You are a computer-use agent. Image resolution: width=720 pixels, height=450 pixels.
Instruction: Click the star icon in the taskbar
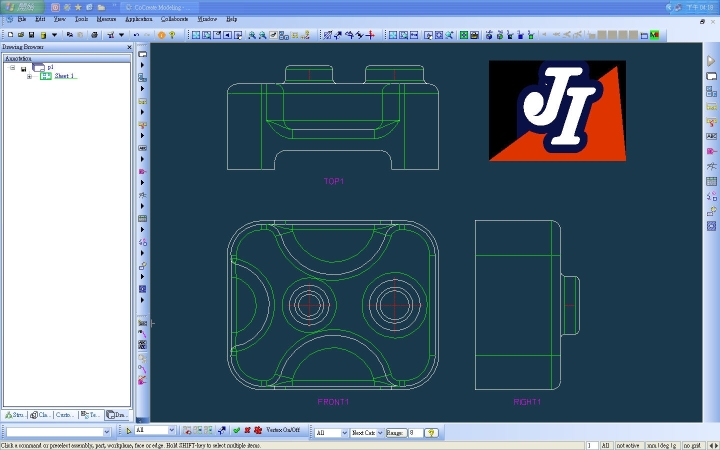pyautogui.click(x=78, y=7)
